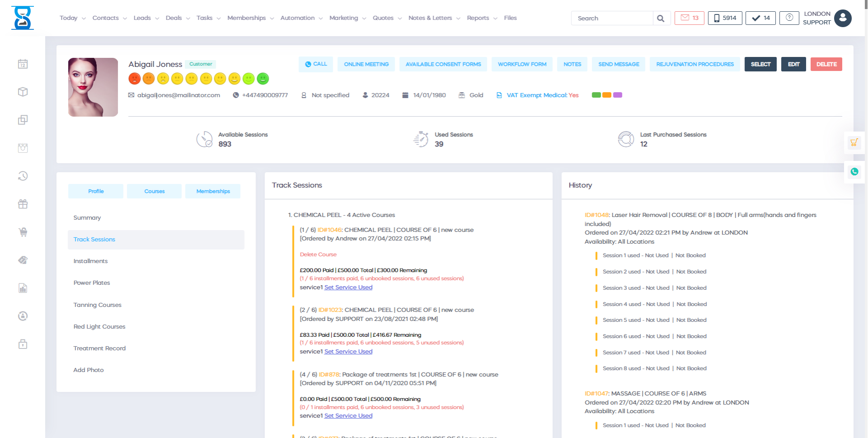Click inside the Search input field
Screen dimensions: 868x438
point(612,19)
